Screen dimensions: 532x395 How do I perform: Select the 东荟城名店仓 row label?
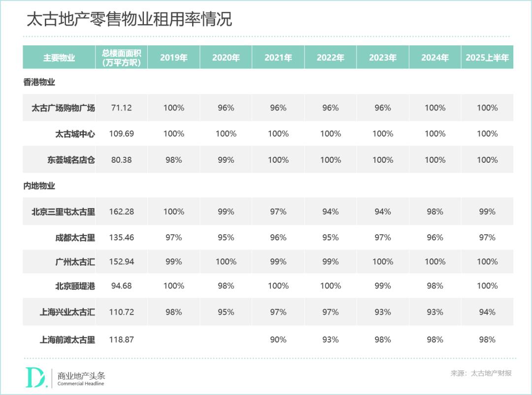coord(71,160)
